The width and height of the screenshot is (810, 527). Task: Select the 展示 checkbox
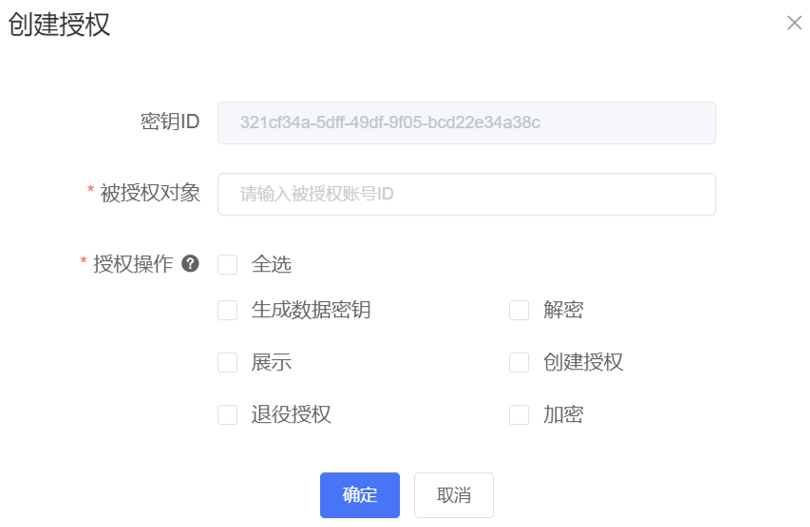coord(227,362)
